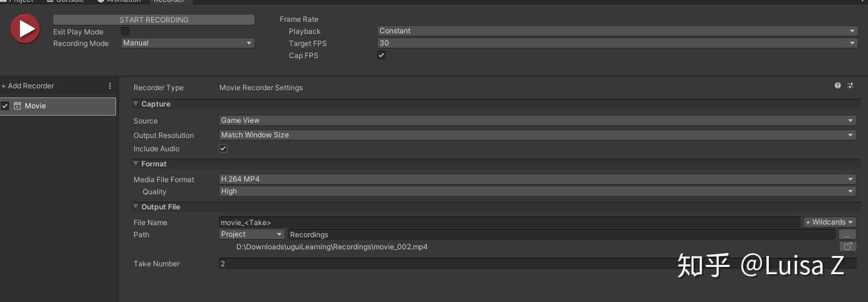Viewport: 868px width, 302px height.
Task: Open the Recording Mode dropdown
Action: (187, 43)
